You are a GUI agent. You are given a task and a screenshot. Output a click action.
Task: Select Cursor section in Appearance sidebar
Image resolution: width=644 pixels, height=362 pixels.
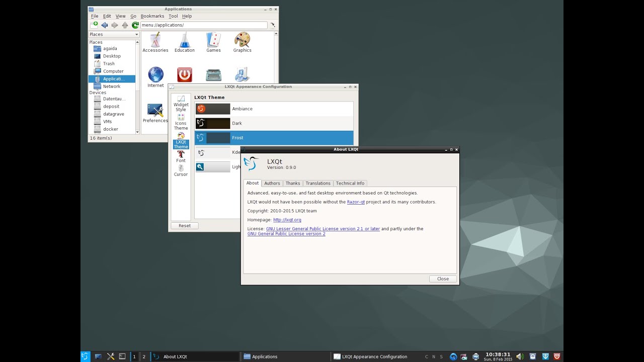click(x=181, y=171)
